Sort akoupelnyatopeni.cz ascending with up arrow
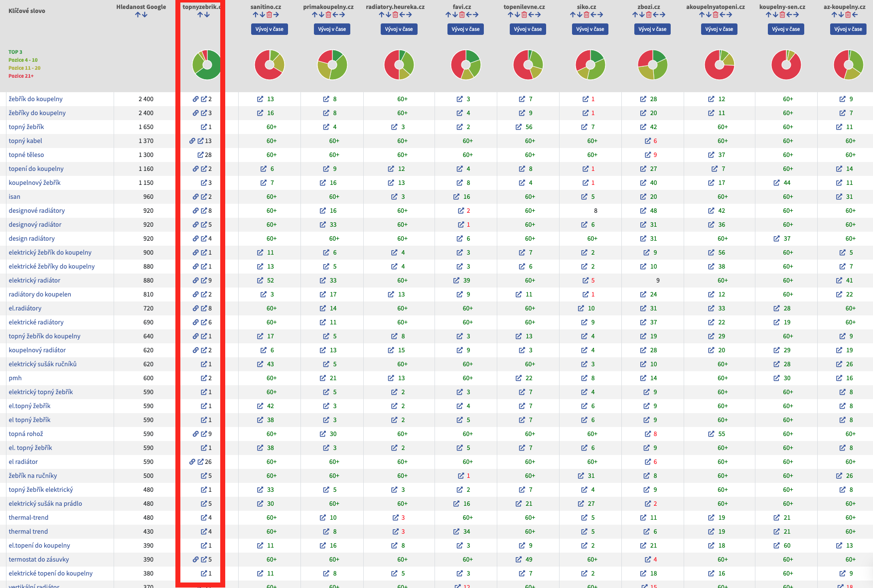This screenshot has height=588, width=873. coord(702,15)
